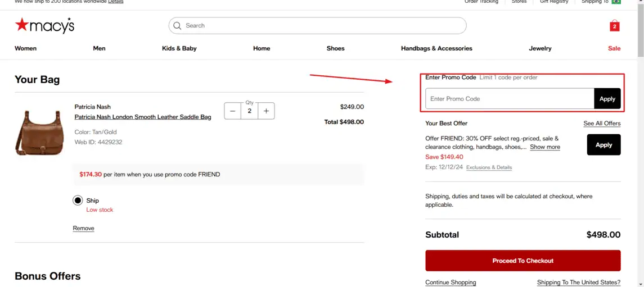Click the saddle bag product thumbnail
Screen dimensions: 644x287
(40, 133)
